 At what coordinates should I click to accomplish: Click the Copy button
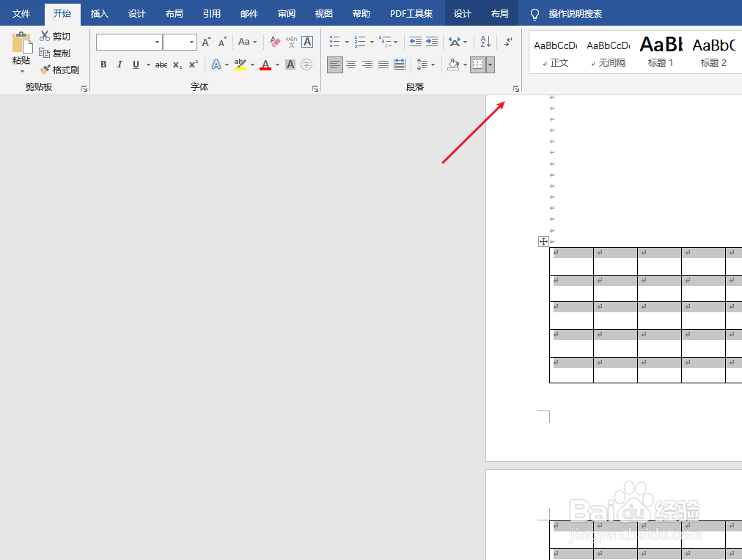coord(55,53)
